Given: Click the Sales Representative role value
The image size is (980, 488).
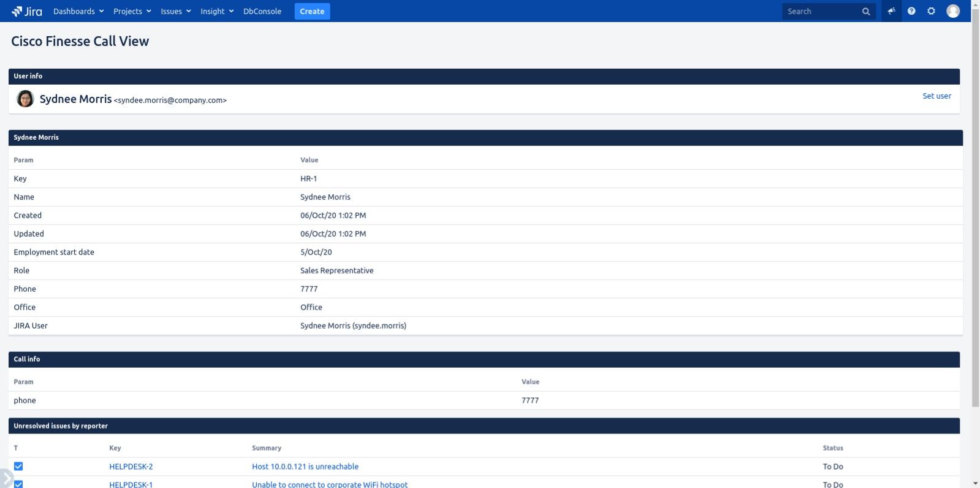Looking at the screenshot, I should click(x=336, y=270).
